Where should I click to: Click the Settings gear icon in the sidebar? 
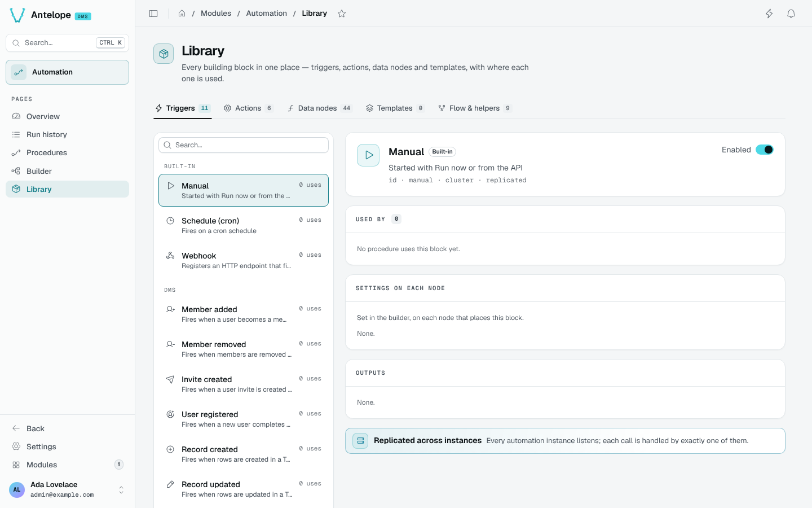point(16,446)
